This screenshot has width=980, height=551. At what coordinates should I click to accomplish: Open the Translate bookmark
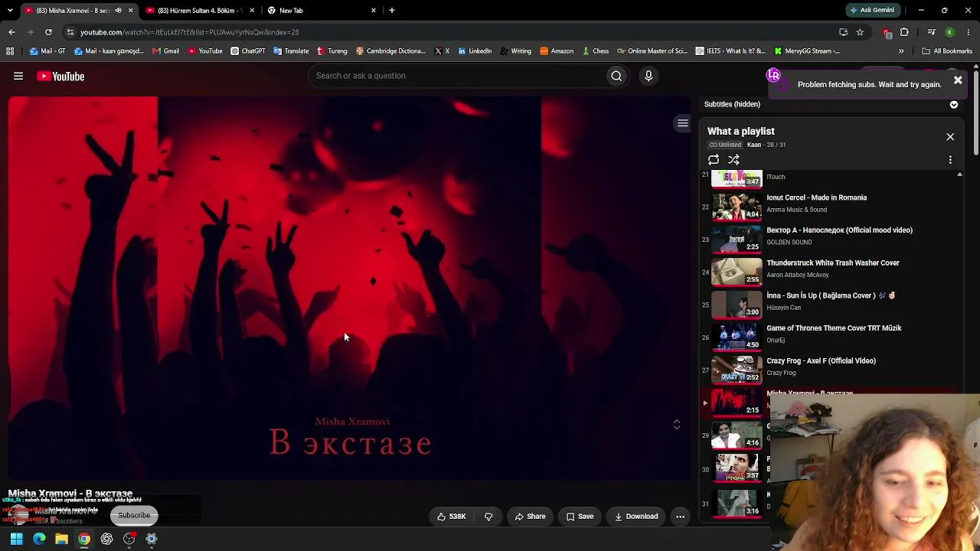[292, 51]
